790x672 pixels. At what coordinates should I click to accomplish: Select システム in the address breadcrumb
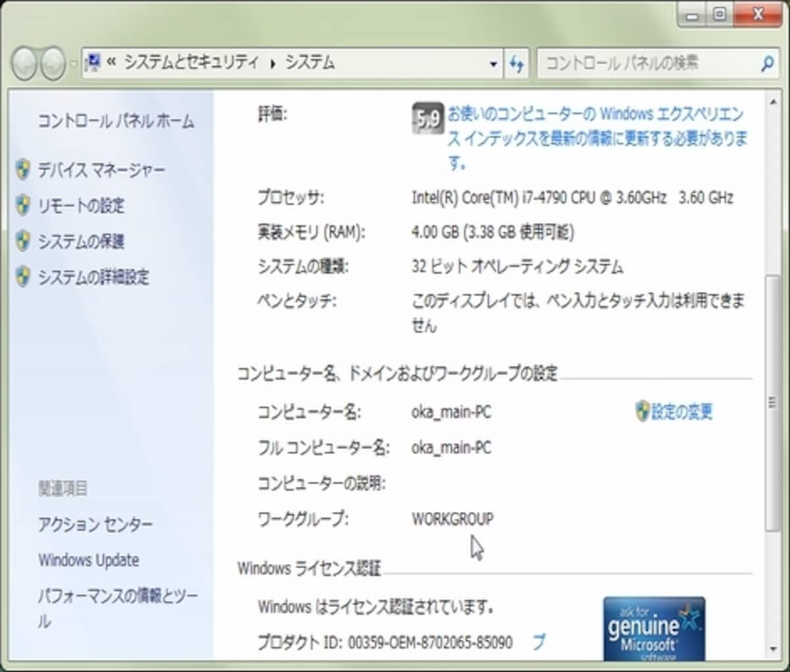(309, 63)
